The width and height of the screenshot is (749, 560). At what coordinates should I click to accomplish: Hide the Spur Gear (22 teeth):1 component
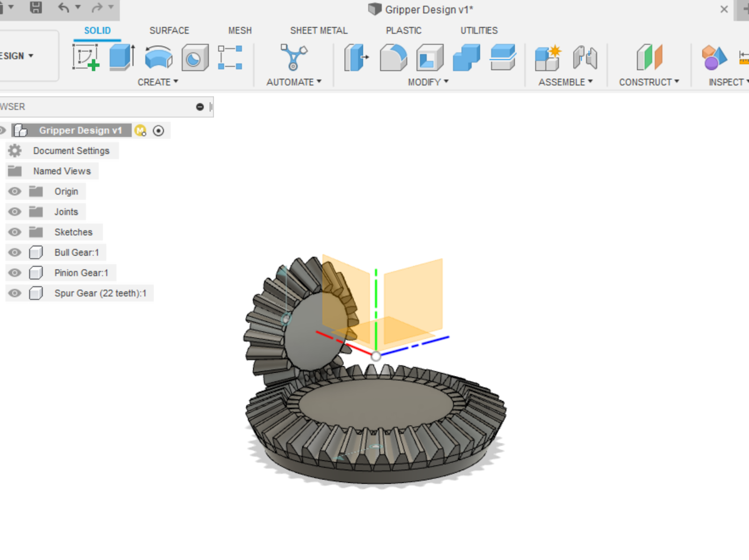click(x=15, y=293)
